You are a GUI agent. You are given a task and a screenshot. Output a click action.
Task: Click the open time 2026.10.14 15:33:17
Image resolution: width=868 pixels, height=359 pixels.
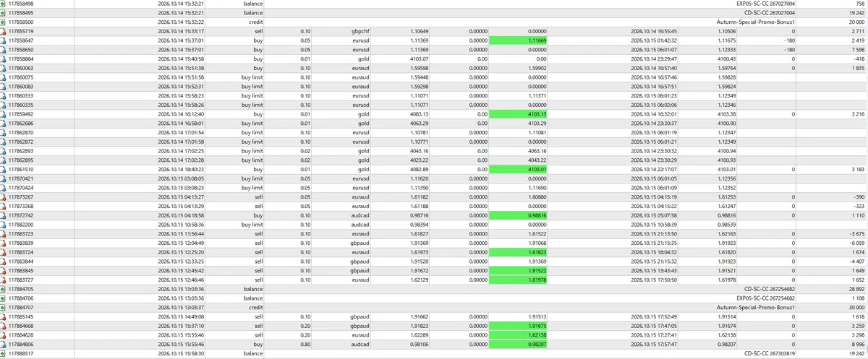[x=181, y=32]
